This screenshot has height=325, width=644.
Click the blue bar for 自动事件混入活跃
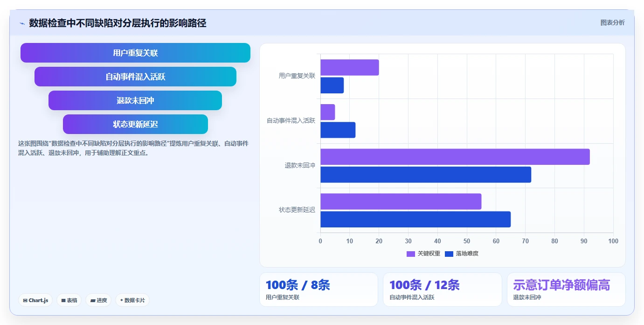point(338,130)
